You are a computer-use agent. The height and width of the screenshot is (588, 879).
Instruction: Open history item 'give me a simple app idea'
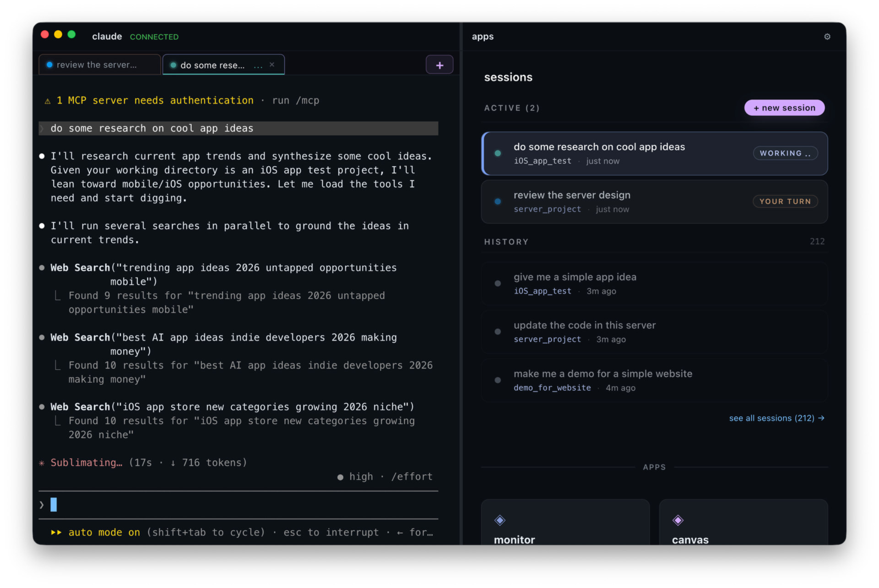click(x=654, y=283)
